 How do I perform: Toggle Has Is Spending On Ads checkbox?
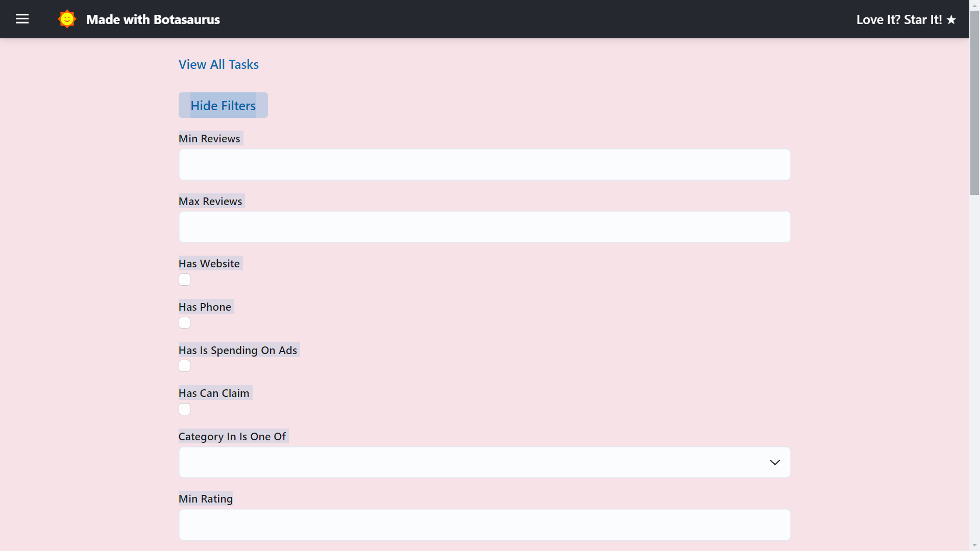click(x=184, y=366)
